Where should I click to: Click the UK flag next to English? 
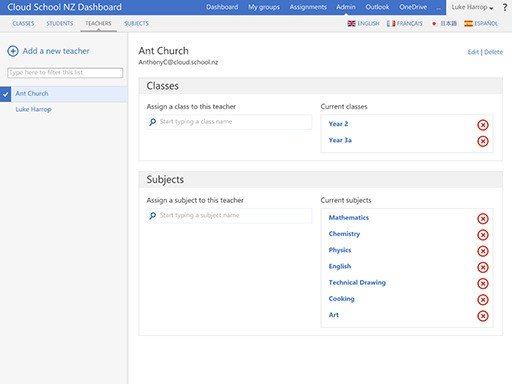(351, 24)
